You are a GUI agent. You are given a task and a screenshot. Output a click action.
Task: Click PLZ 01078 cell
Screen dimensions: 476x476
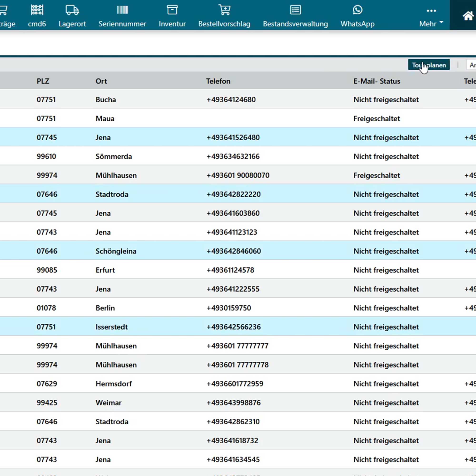(46, 308)
